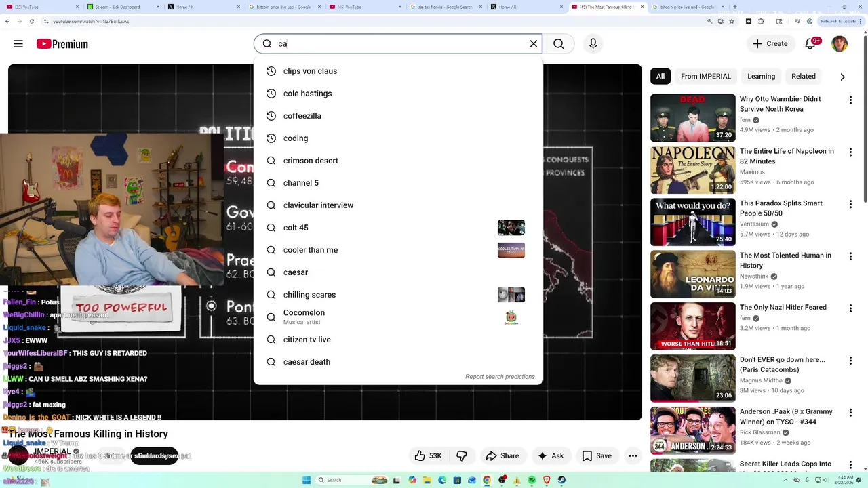This screenshot has height=488, width=868.
Task: Click the history clock icon beside 'coding'
Action: (271, 138)
